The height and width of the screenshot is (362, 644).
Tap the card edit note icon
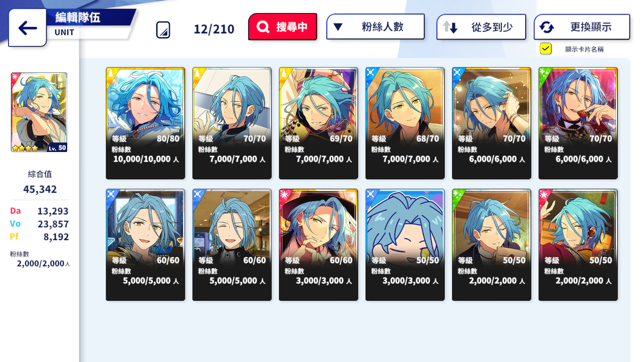tap(163, 30)
